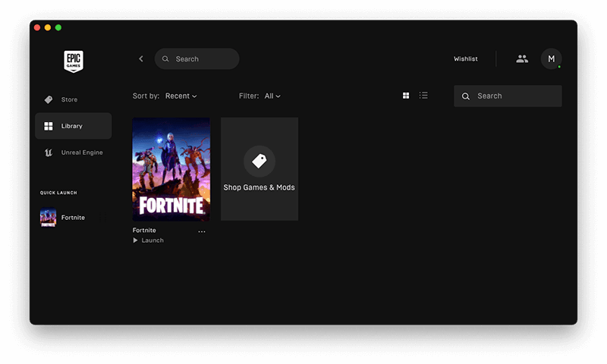Viewport: 607px width, 364px height.
Task: Click the Fortnite cover art thumbnail
Action: [x=171, y=169]
